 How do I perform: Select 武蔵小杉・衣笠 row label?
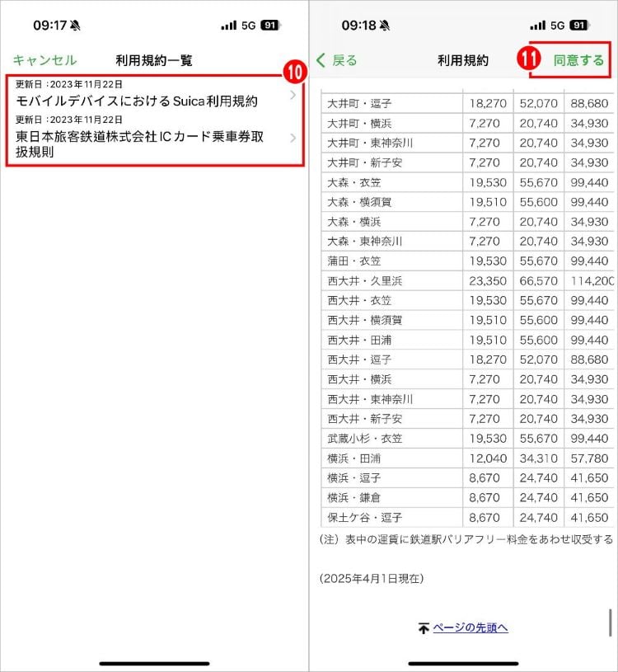point(364,439)
